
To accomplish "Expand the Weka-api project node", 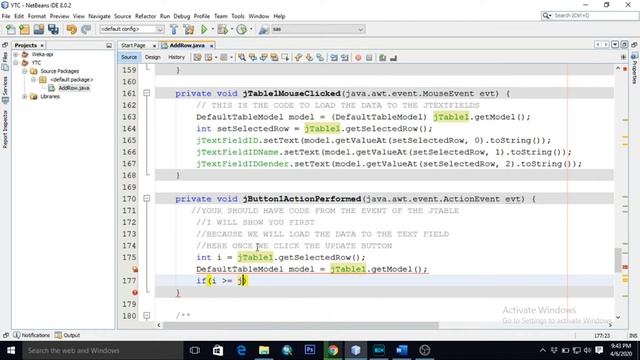I will click(x=16, y=54).
